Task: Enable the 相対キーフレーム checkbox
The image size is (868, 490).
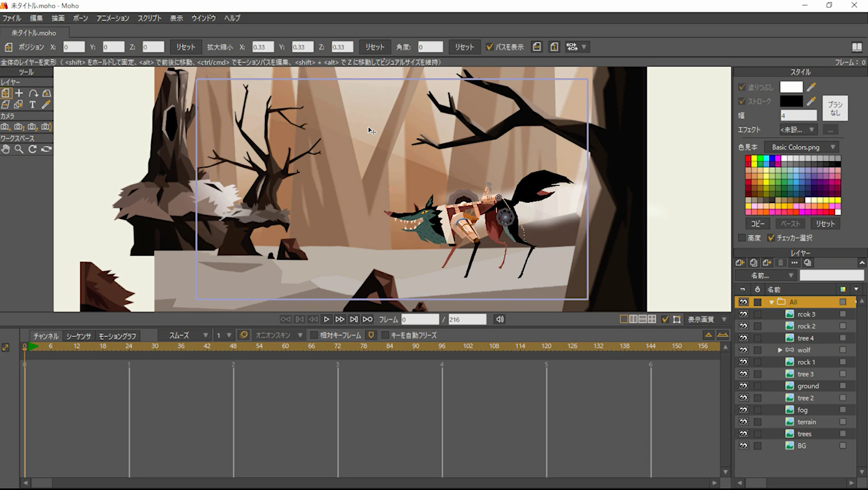Action: point(314,335)
